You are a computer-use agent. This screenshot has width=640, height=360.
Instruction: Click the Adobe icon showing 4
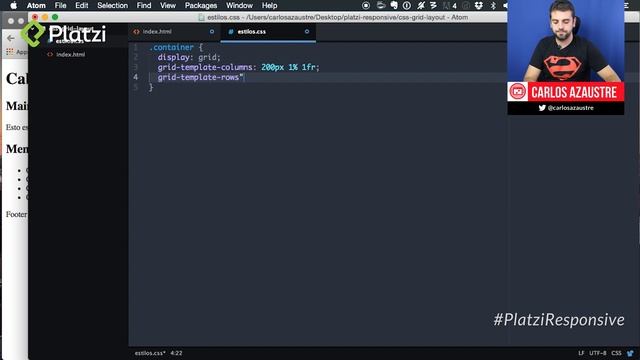(x=450, y=5)
